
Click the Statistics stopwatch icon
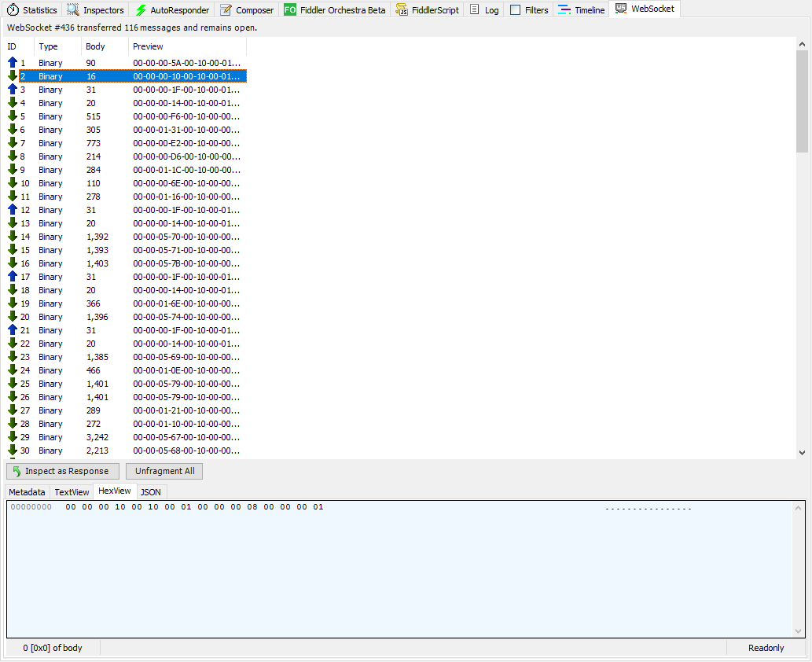point(13,10)
